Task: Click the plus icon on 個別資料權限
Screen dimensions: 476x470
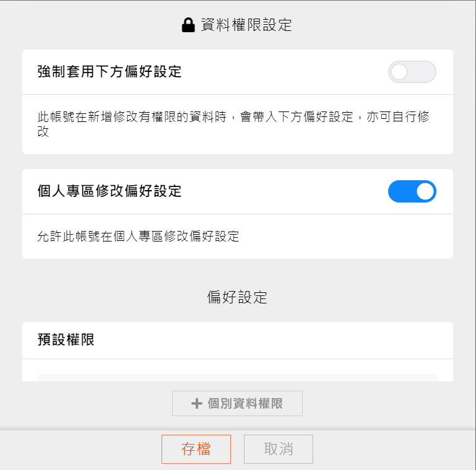Action: (197, 404)
